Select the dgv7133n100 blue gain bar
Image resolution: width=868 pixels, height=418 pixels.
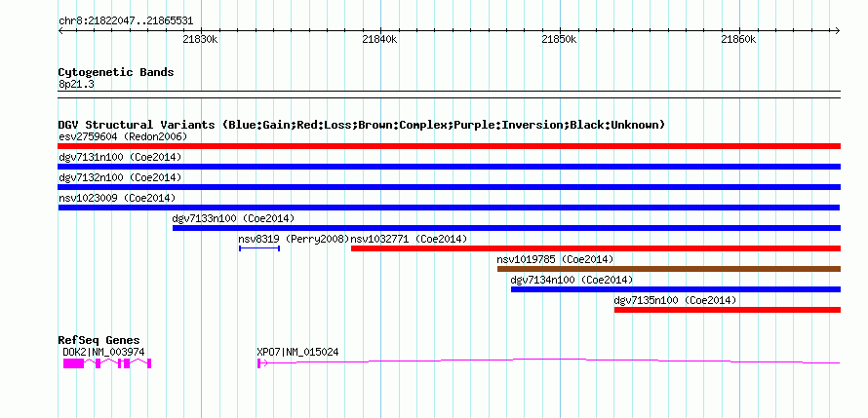click(506, 228)
